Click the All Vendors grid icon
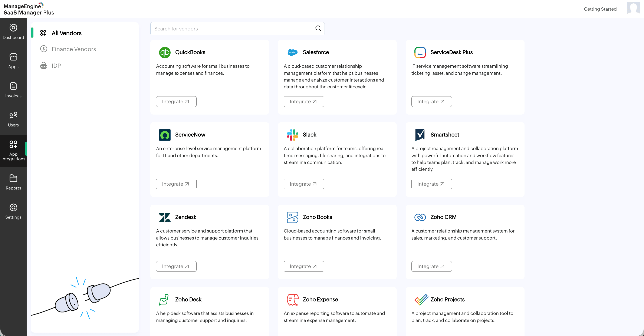Image resolution: width=644 pixels, height=336 pixels. click(43, 33)
